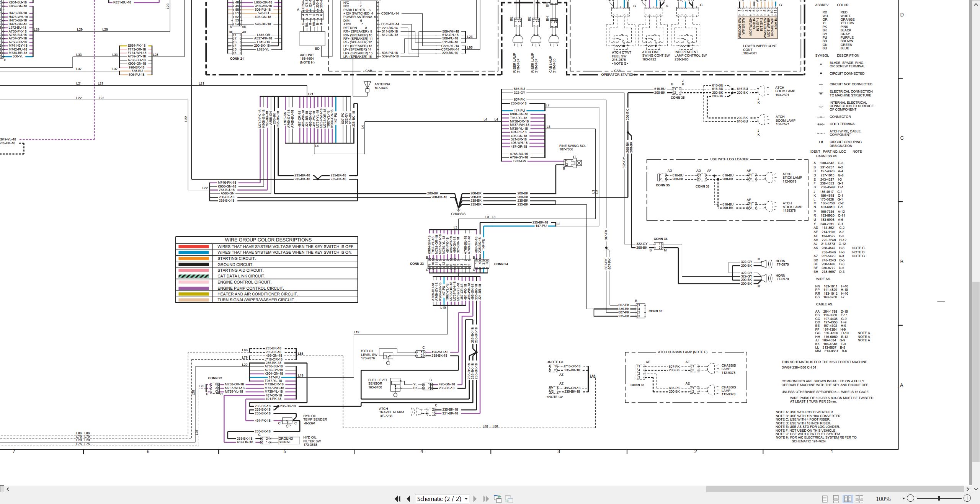Viewport: 980px width, 504px height.
Task: Click the CONN 34 label
Action: tap(660, 239)
